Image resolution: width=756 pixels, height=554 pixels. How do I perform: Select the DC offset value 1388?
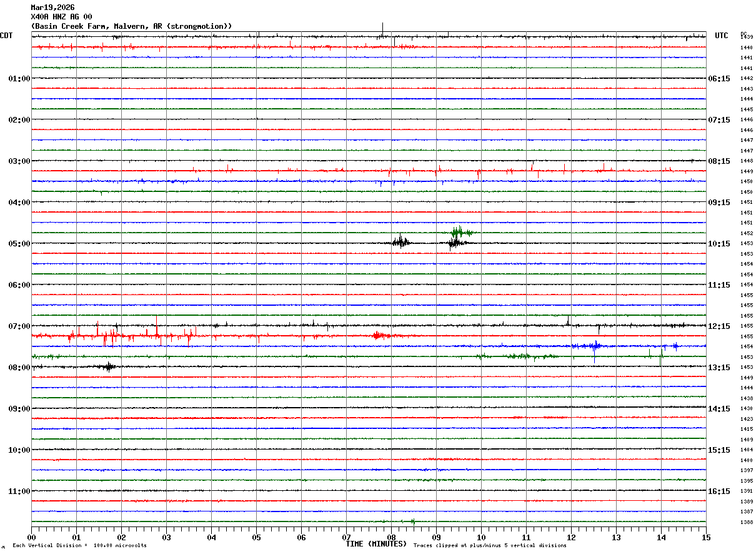click(746, 522)
